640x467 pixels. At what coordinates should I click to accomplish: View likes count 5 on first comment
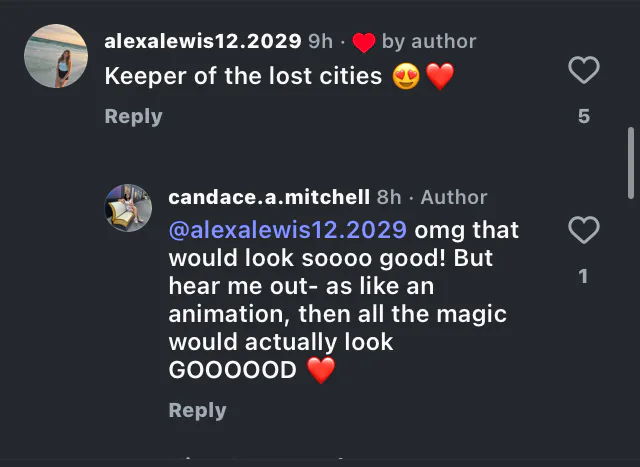[584, 116]
